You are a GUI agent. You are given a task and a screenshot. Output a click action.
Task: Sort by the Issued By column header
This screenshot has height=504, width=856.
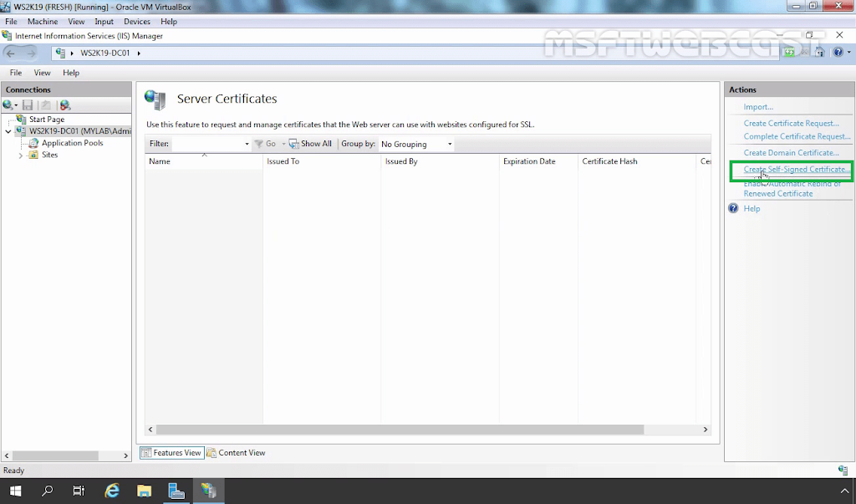[x=440, y=161]
